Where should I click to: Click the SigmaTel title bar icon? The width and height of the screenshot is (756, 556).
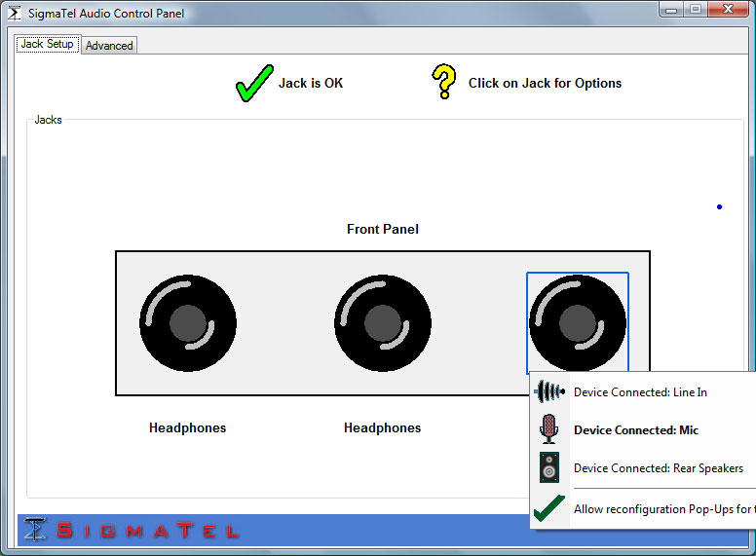14,14
